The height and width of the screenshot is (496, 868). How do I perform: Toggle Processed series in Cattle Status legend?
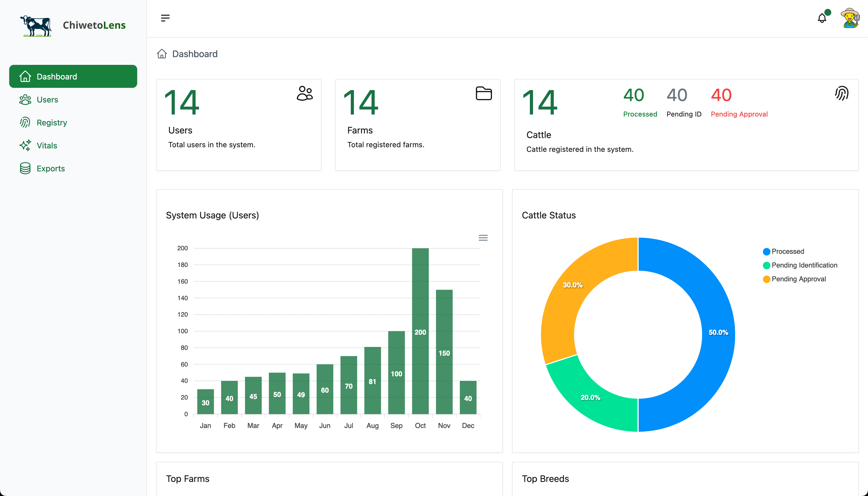click(x=788, y=251)
